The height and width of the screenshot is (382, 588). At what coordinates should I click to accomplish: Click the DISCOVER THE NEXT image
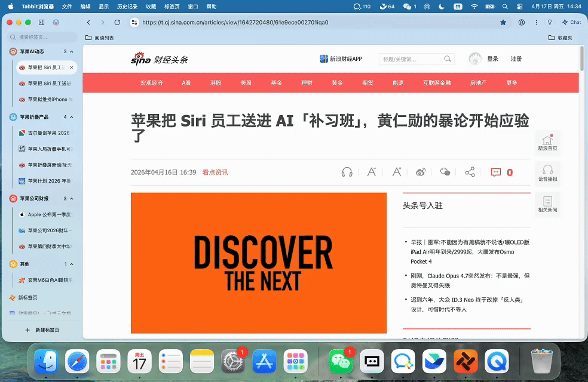259,263
